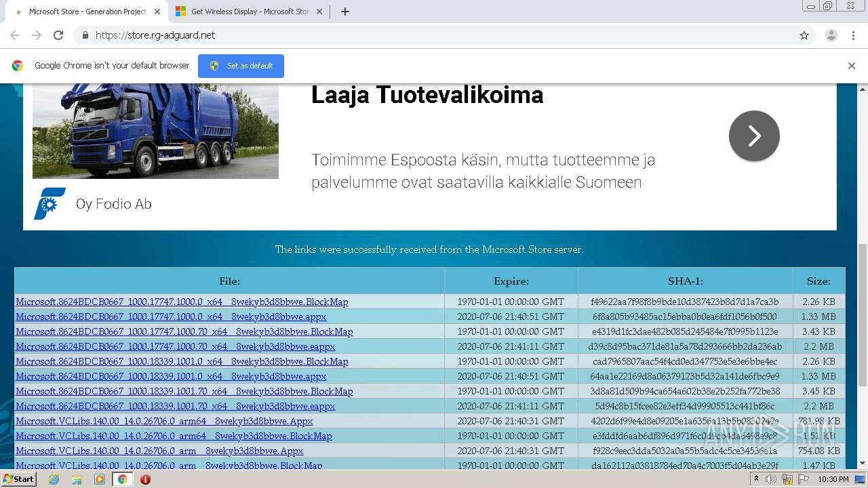Click scrollbar down arrow
Image resolution: width=868 pixels, height=488 pixels.
863,463
